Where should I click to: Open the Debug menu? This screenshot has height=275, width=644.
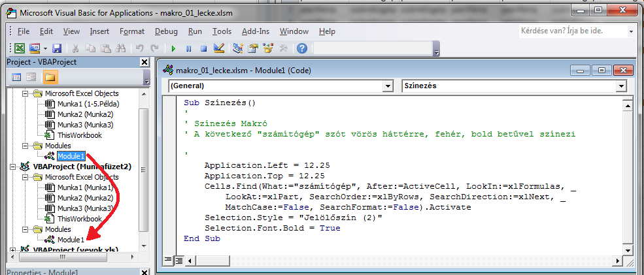tap(166, 31)
